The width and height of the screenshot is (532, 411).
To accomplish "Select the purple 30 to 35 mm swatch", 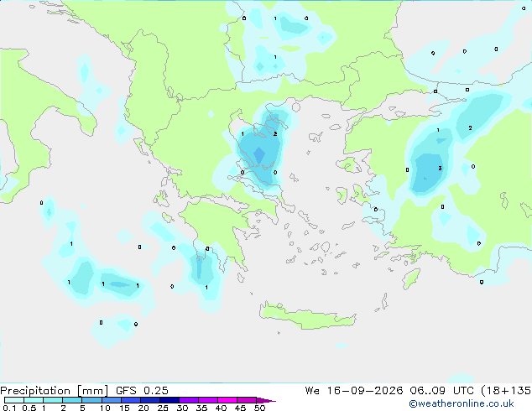I will tap(188, 400).
